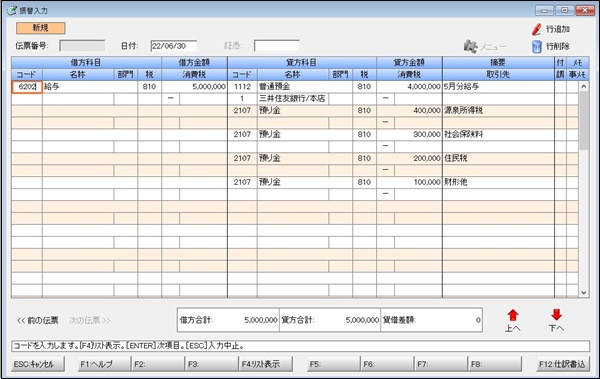Click the 摘要 column header
600x379 pixels.
tap(498, 62)
